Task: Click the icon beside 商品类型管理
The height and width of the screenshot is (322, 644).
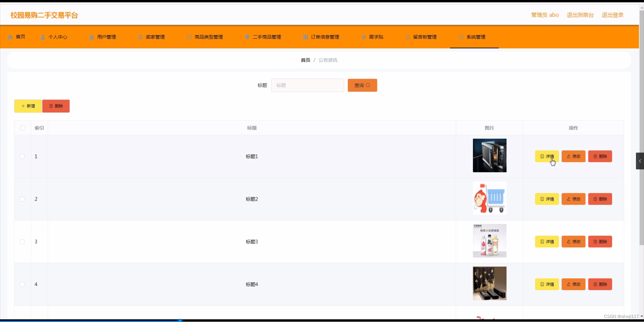Action: pyautogui.click(x=189, y=37)
